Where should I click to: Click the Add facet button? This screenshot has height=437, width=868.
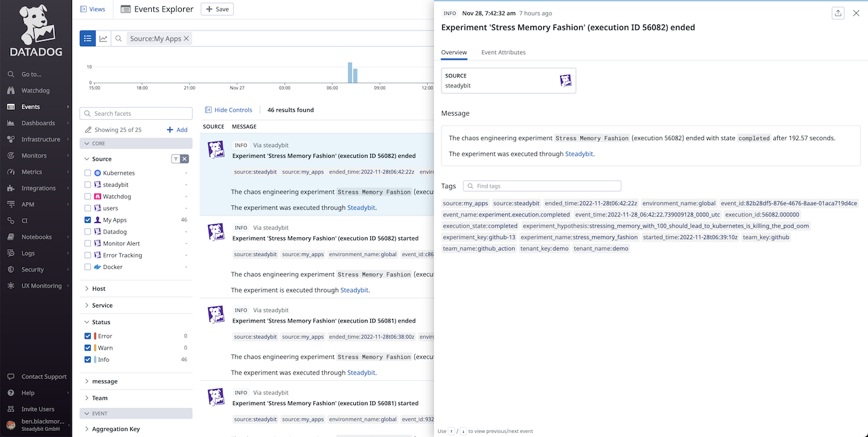tap(178, 130)
